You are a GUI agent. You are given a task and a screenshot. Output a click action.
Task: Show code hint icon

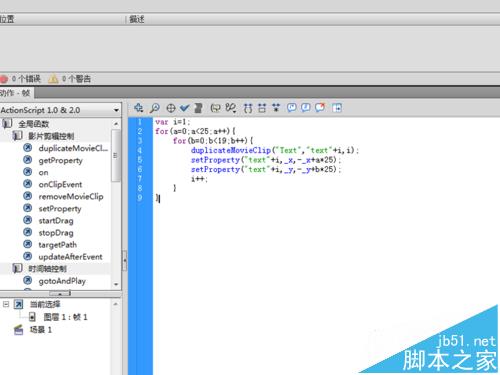click(x=215, y=108)
